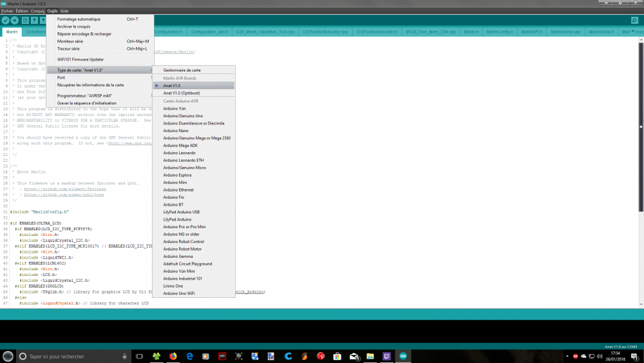Select Anet V1.0 board radio option

click(193, 86)
